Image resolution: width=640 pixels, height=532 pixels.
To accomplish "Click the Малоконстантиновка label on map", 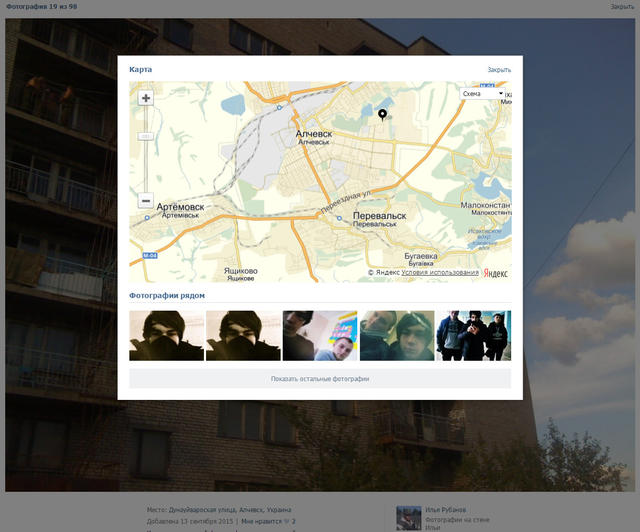I will pyautogui.click(x=486, y=205).
